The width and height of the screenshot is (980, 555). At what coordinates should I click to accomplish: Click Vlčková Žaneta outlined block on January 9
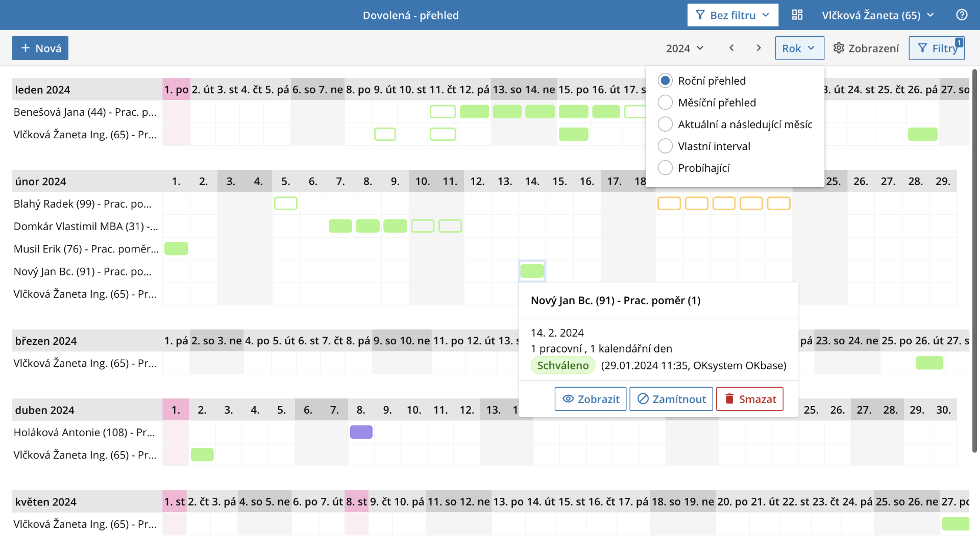(385, 134)
